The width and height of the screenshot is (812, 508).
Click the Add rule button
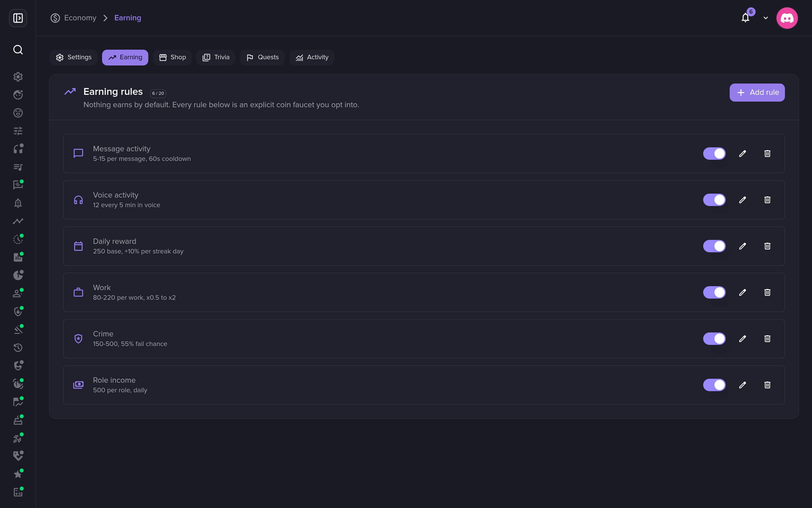[x=757, y=92]
